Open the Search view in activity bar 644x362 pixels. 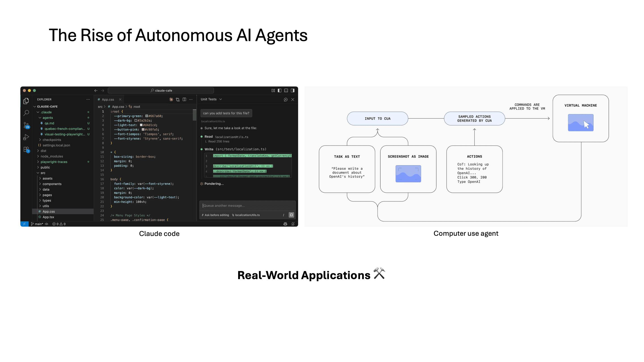coord(26,113)
